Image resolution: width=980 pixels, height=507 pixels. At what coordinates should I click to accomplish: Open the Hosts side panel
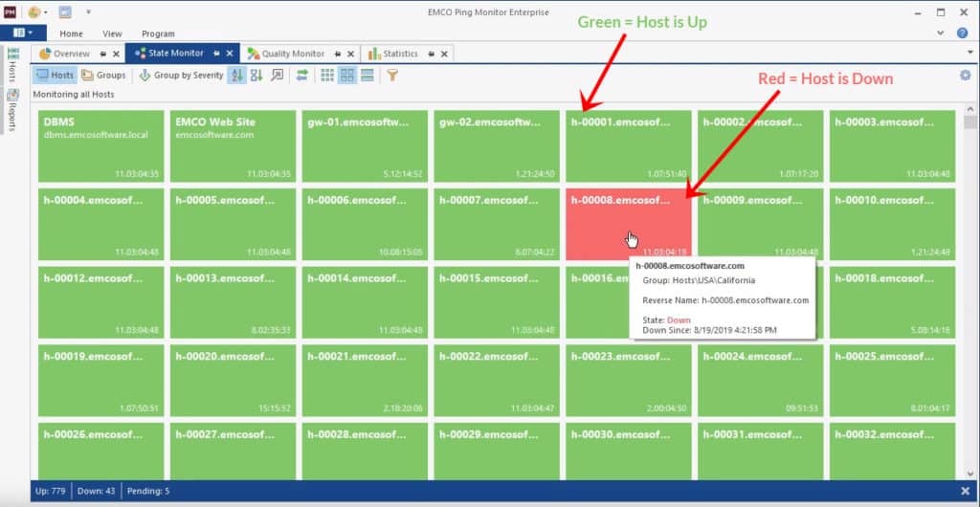point(11,65)
